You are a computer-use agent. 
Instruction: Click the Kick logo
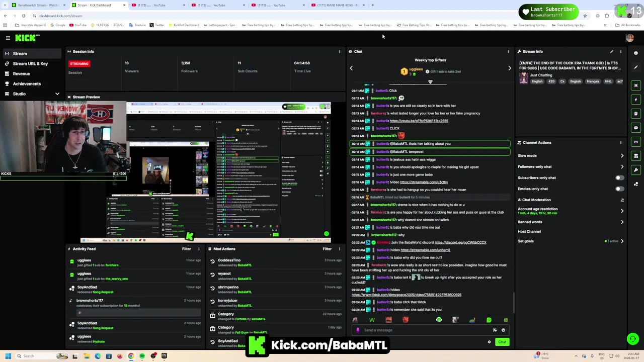pyautogui.click(x=27, y=38)
